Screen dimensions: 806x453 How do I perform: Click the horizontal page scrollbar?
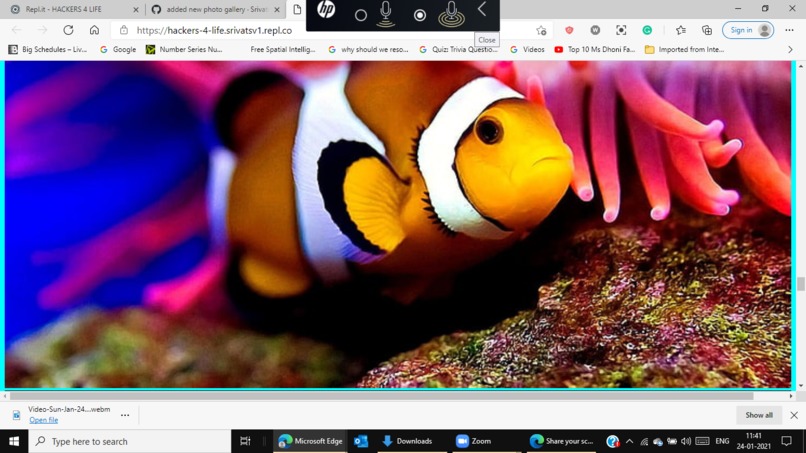point(381,396)
